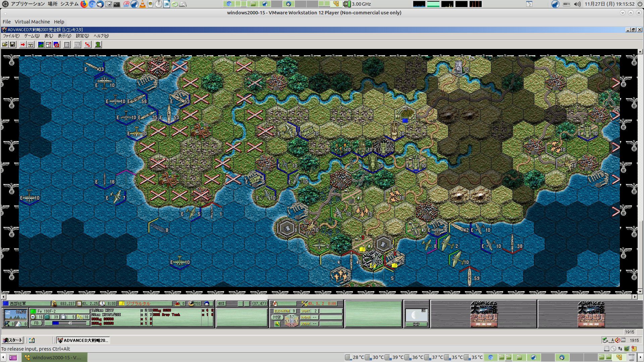
Task: Click the green commander silhouette toolbar icon
Action: click(98, 45)
